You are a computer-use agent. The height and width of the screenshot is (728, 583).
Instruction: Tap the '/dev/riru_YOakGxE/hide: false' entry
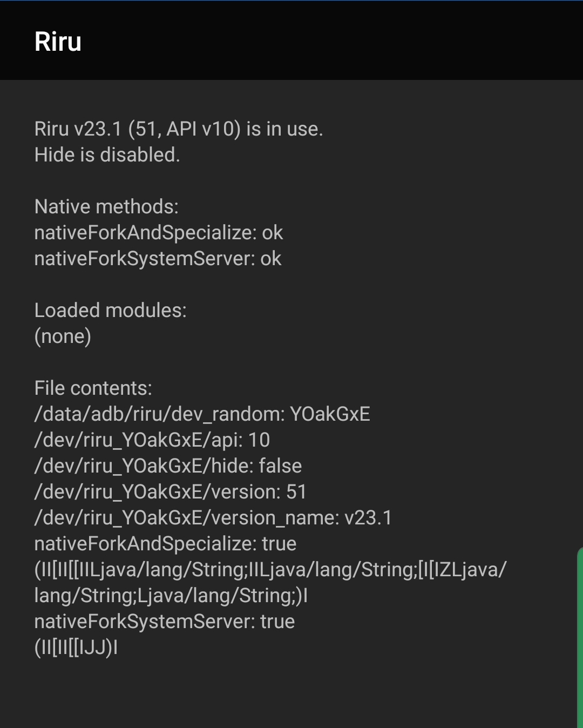168,466
